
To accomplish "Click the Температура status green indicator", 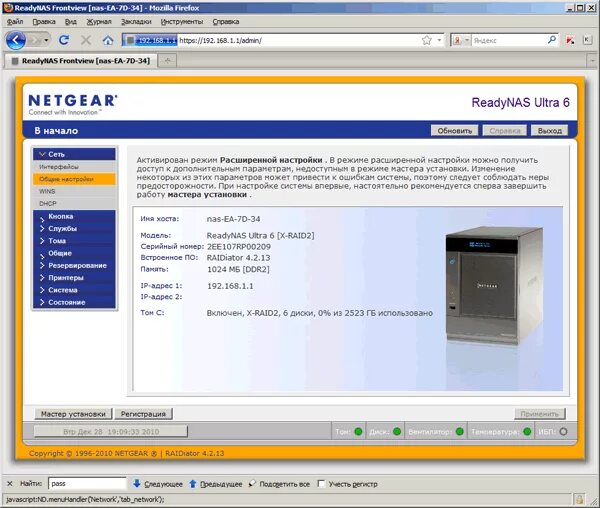I will coord(527,431).
